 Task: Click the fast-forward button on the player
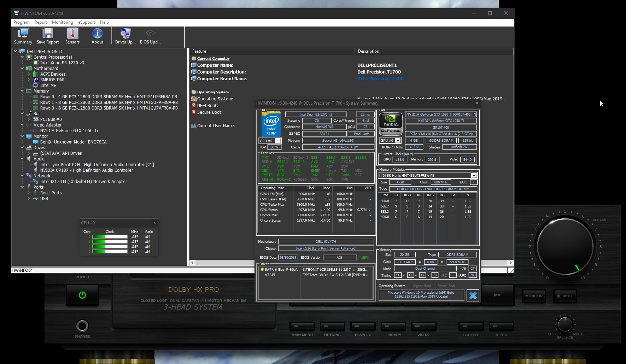pyautogui.click(x=497, y=295)
